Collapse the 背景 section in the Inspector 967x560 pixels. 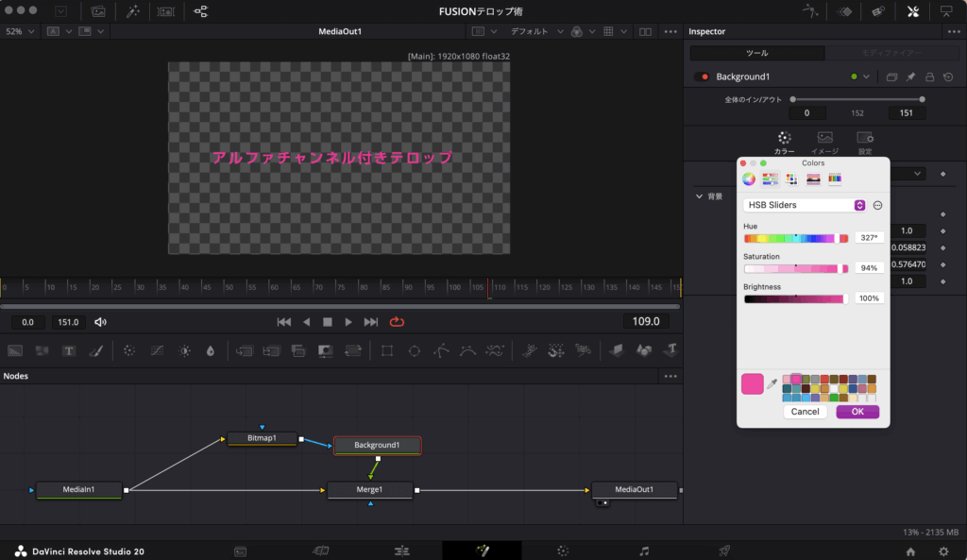click(x=699, y=196)
